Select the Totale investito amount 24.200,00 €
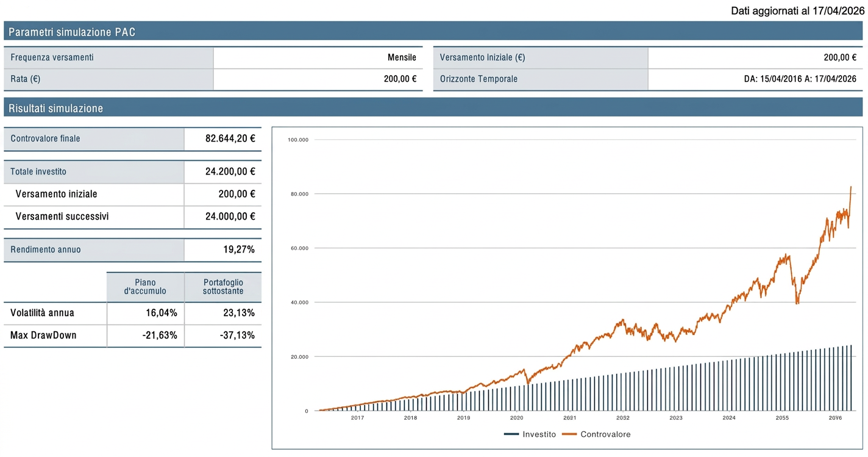The image size is (868, 457). [230, 171]
